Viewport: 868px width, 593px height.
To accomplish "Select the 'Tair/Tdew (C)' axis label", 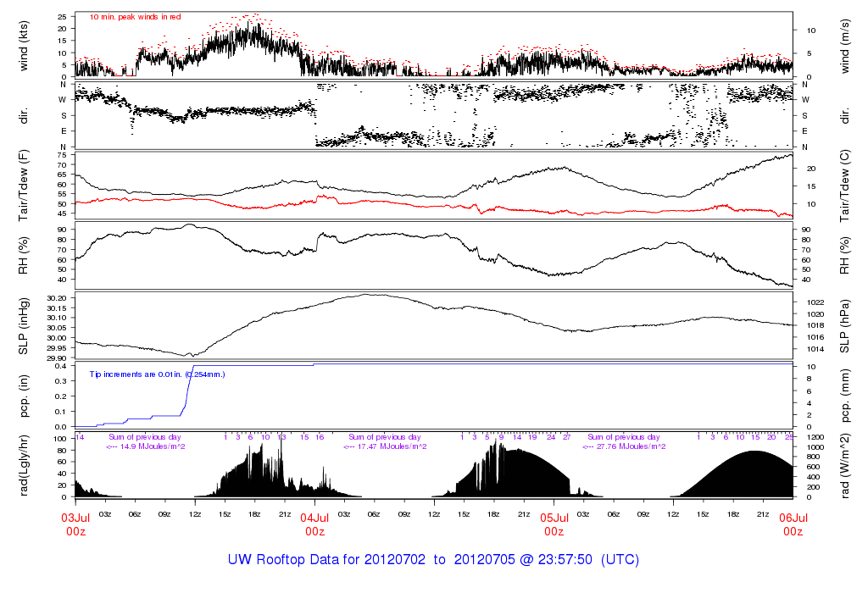I will coord(845,186).
